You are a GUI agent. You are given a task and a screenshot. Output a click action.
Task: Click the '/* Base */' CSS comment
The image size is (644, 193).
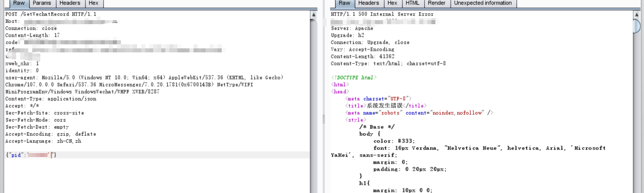pyautogui.click(x=377, y=127)
